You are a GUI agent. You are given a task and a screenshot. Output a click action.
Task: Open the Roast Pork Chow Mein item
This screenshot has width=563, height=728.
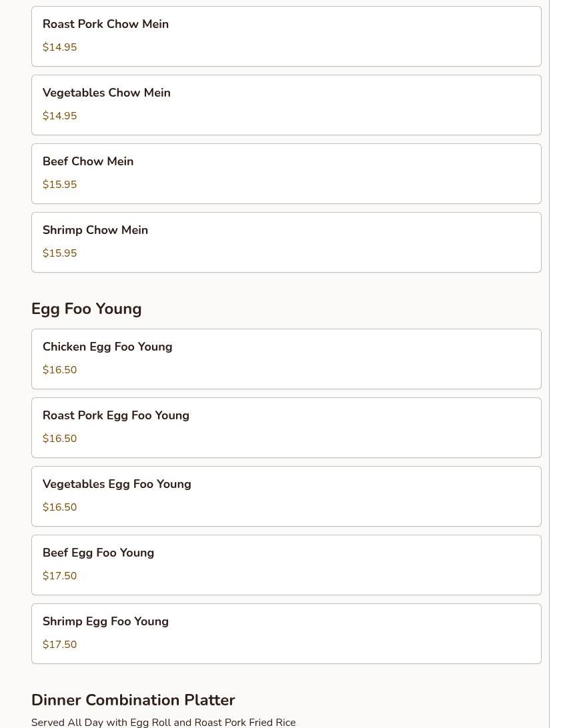[x=286, y=36]
